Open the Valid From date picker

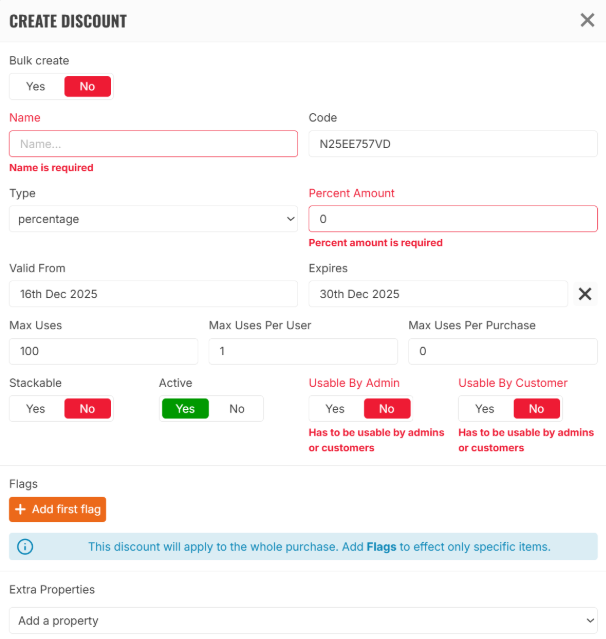click(153, 294)
